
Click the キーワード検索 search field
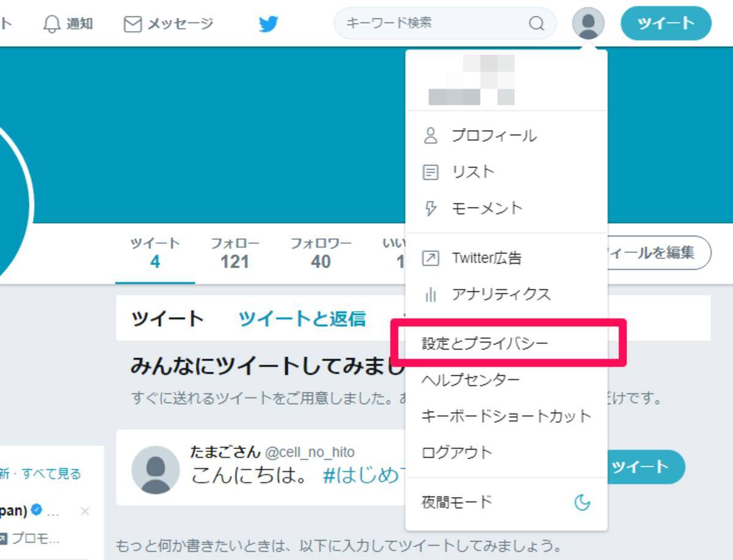point(434,24)
